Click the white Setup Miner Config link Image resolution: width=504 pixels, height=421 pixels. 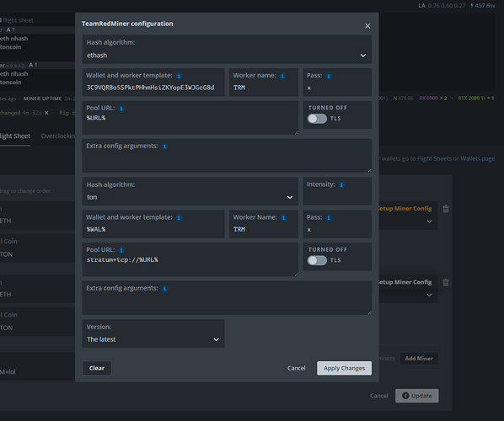pyautogui.click(x=405, y=282)
